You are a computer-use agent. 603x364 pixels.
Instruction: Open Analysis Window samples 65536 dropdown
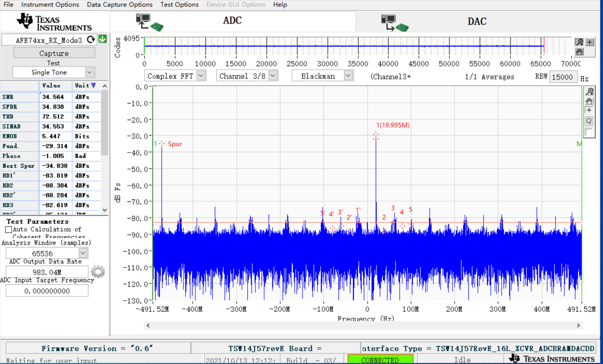(x=83, y=253)
